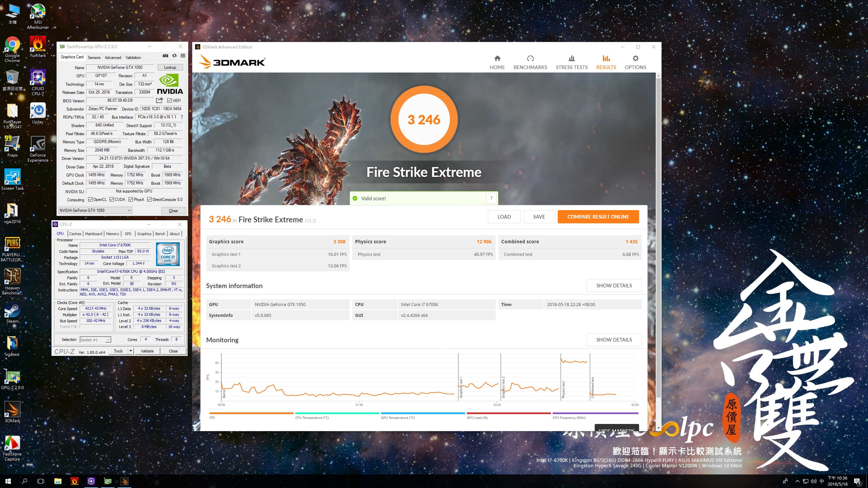Image resolution: width=868 pixels, height=488 pixels.
Task: Click SAVE in 3DMark results
Action: (539, 217)
